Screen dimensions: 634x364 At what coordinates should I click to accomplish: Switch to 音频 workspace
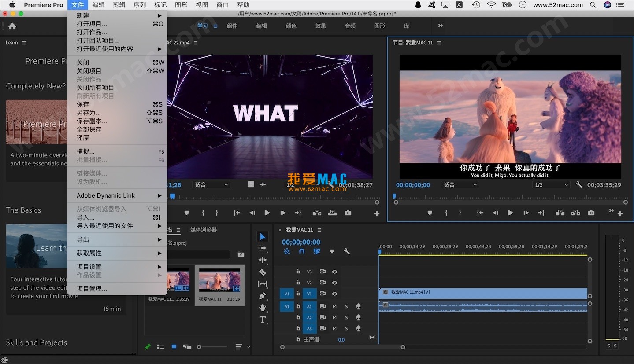pyautogui.click(x=350, y=26)
